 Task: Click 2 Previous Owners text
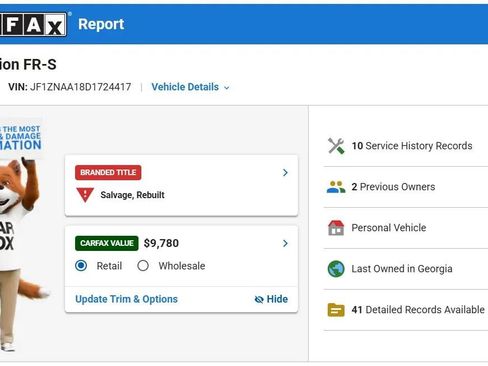coord(393,187)
